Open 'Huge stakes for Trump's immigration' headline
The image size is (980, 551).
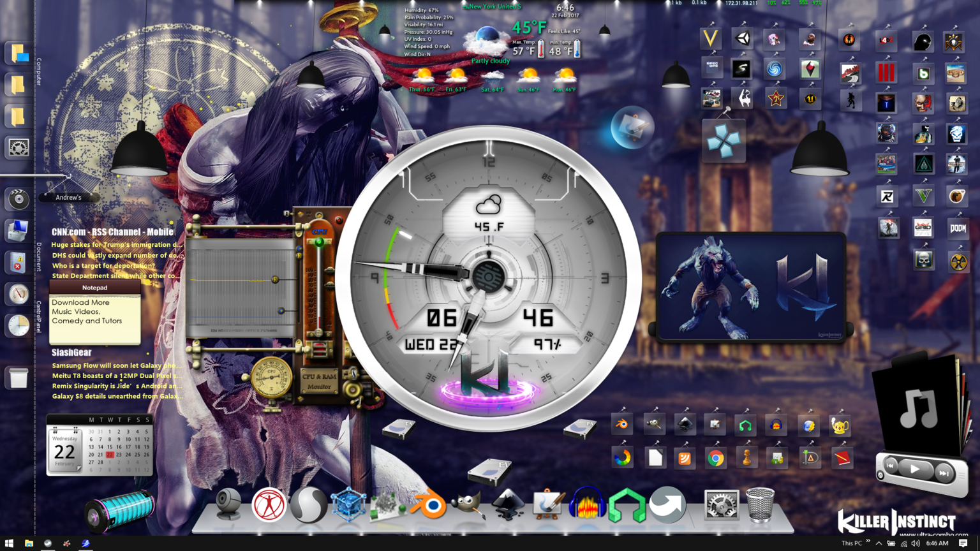point(117,244)
